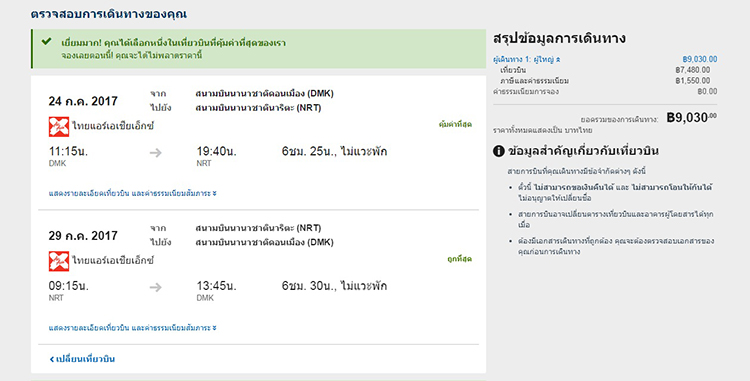Click the info icon beside ข้อมูลสำคัญเกี่ยวกับเที่ยวบิน
The image size is (750, 381).
pyautogui.click(x=498, y=151)
